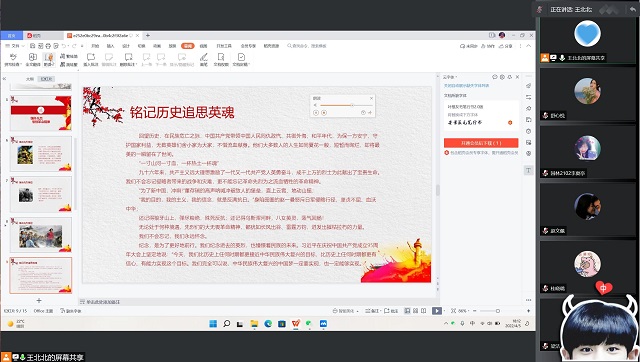Click the collaborate button near the share button
The image size is (640, 362).
point(489,46)
